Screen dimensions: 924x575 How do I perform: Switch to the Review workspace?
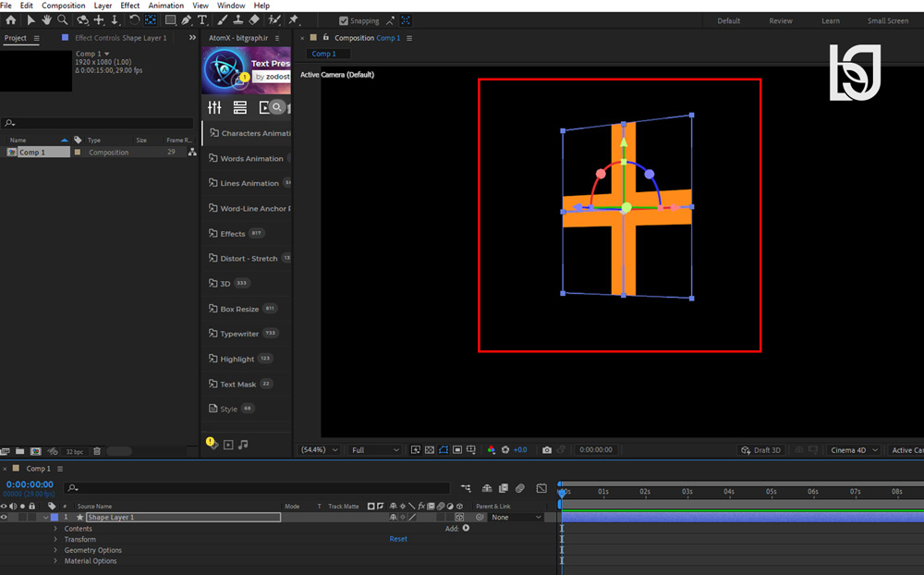pyautogui.click(x=780, y=20)
